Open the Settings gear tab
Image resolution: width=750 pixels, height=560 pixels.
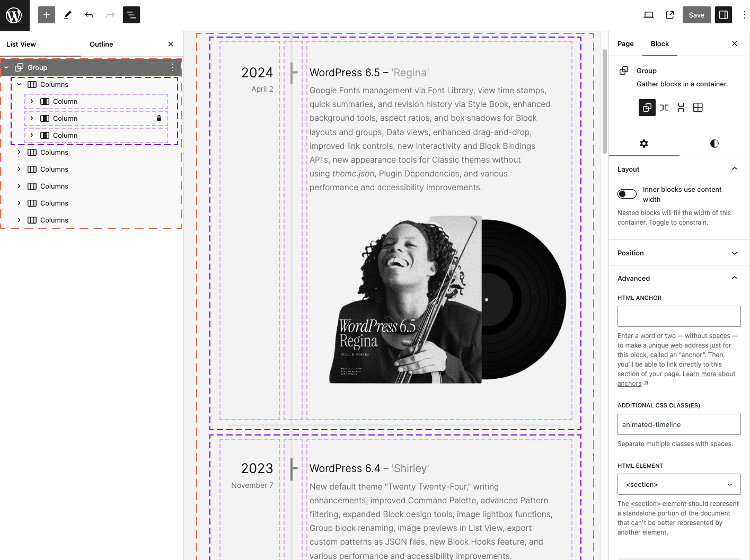point(644,144)
